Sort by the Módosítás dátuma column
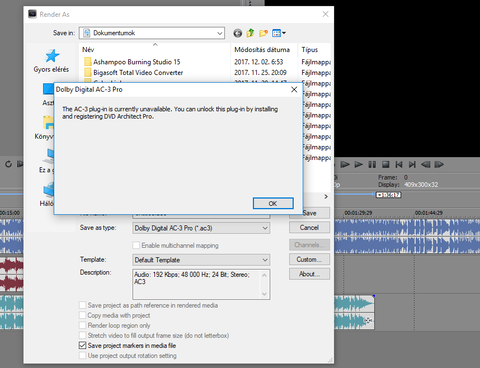Screen dimensions: 480x368 tap(262, 50)
